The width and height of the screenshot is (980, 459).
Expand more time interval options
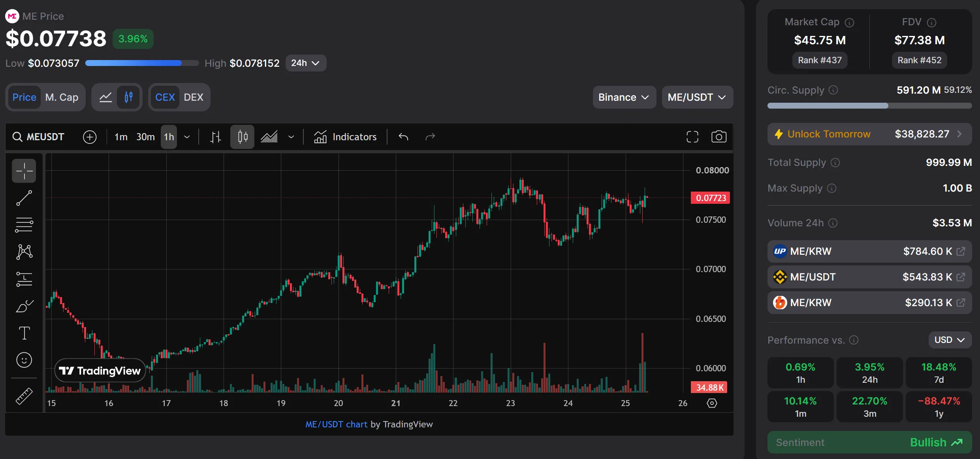(187, 137)
